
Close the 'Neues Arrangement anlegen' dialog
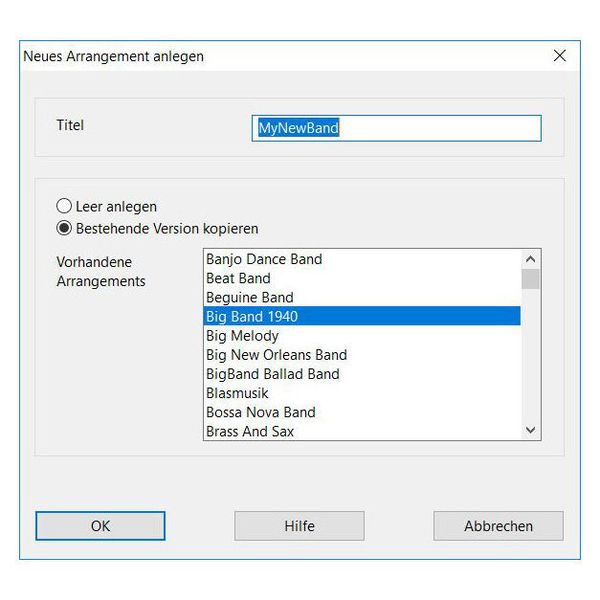(x=559, y=56)
